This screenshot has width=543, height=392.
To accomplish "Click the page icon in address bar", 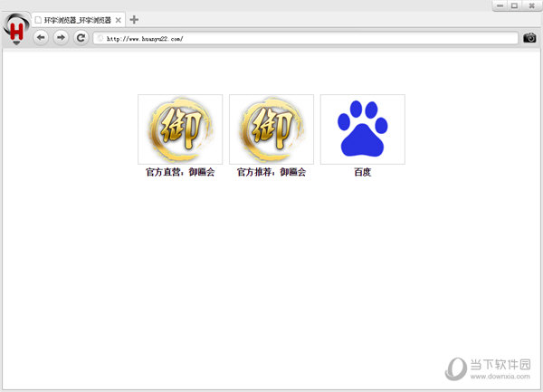I will pyautogui.click(x=100, y=38).
